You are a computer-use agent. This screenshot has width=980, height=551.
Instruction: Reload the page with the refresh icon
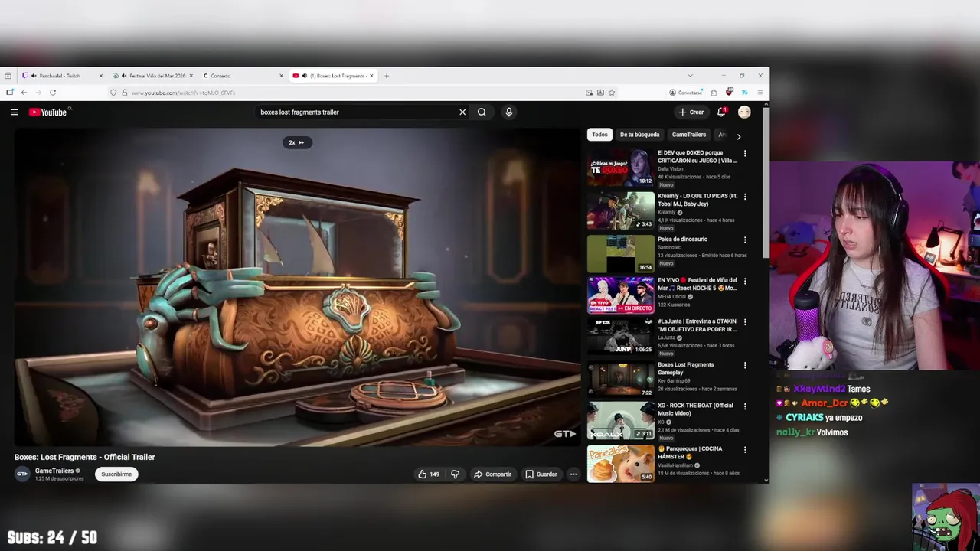tap(53, 93)
